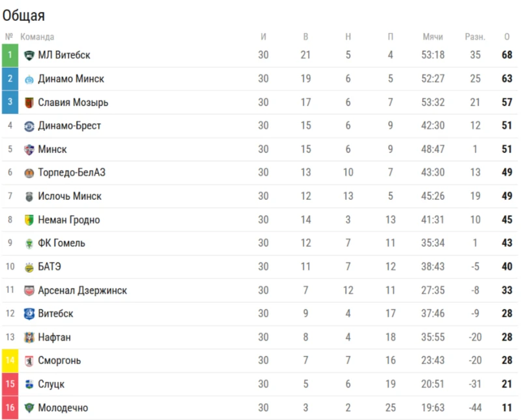521x420 pixels.
Task: Sort by the Мячи column header
Action: [433, 36]
